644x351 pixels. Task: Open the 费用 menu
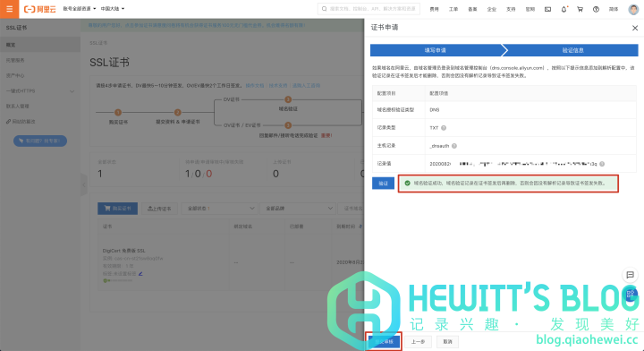coord(434,9)
